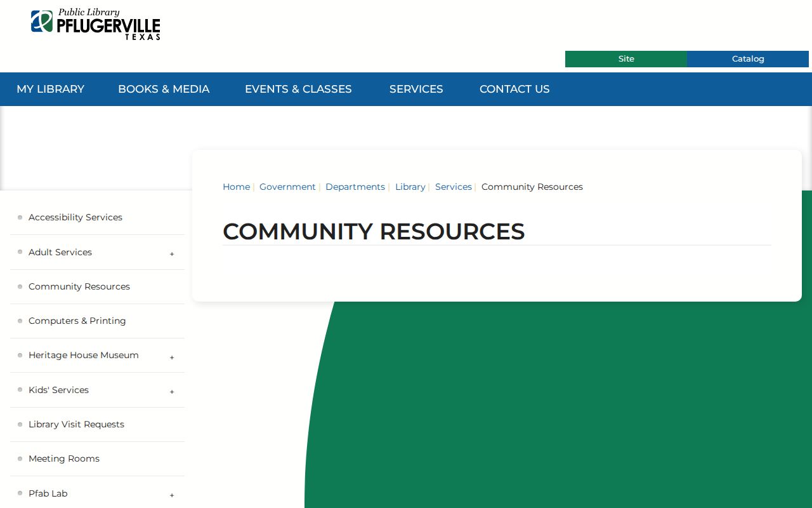Expand the Pfab Lab submenu
Viewport: 812px width, 508px height.
click(x=172, y=495)
